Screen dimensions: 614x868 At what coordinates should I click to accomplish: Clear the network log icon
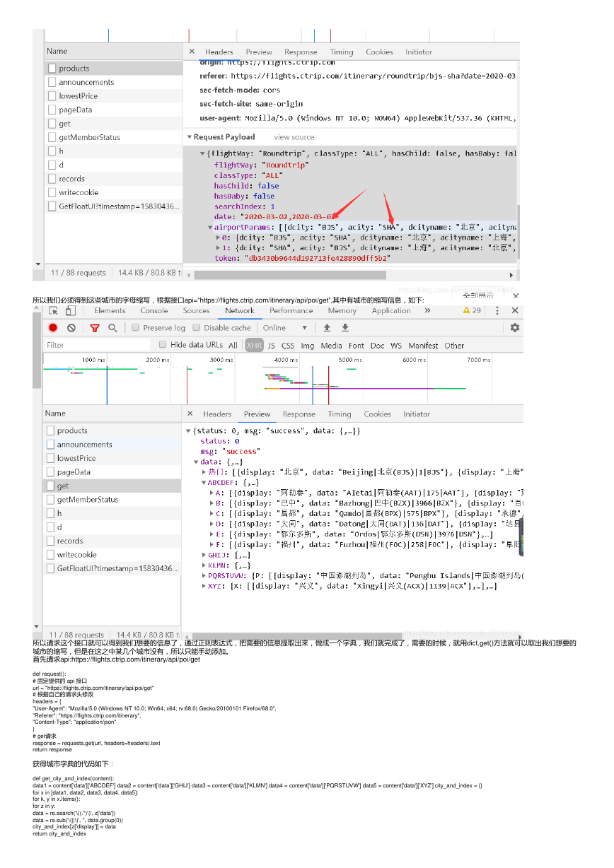coord(71,328)
